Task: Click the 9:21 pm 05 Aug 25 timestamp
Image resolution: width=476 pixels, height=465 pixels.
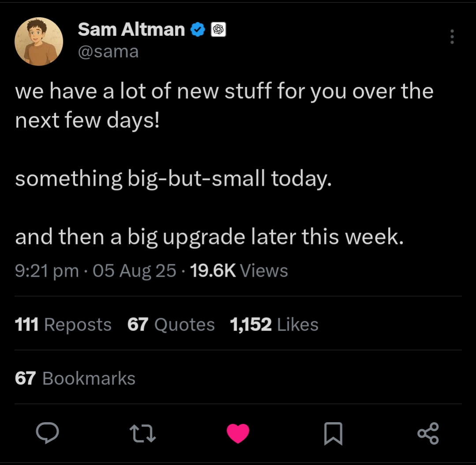Action: click(96, 270)
